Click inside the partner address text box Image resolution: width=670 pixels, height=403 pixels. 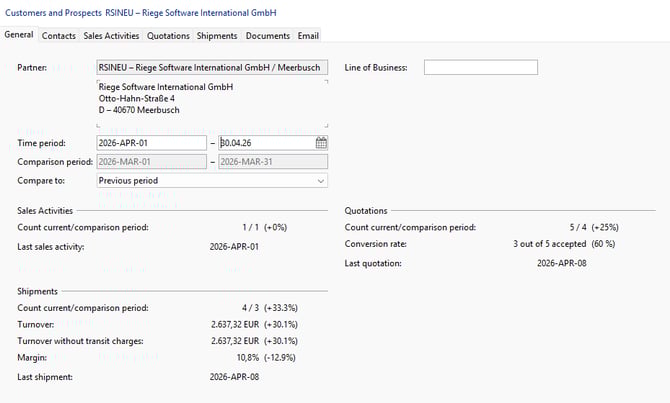pyautogui.click(x=211, y=105)
